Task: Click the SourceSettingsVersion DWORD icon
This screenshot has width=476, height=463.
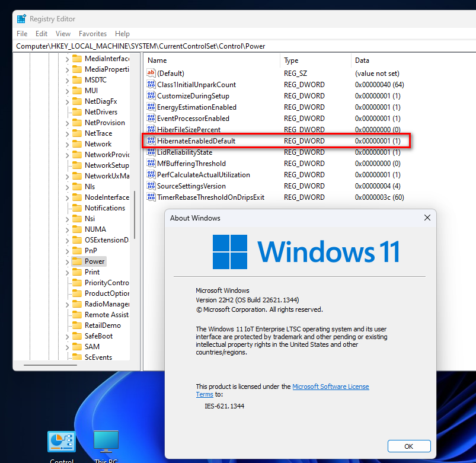Action: (x=151, y=186)
